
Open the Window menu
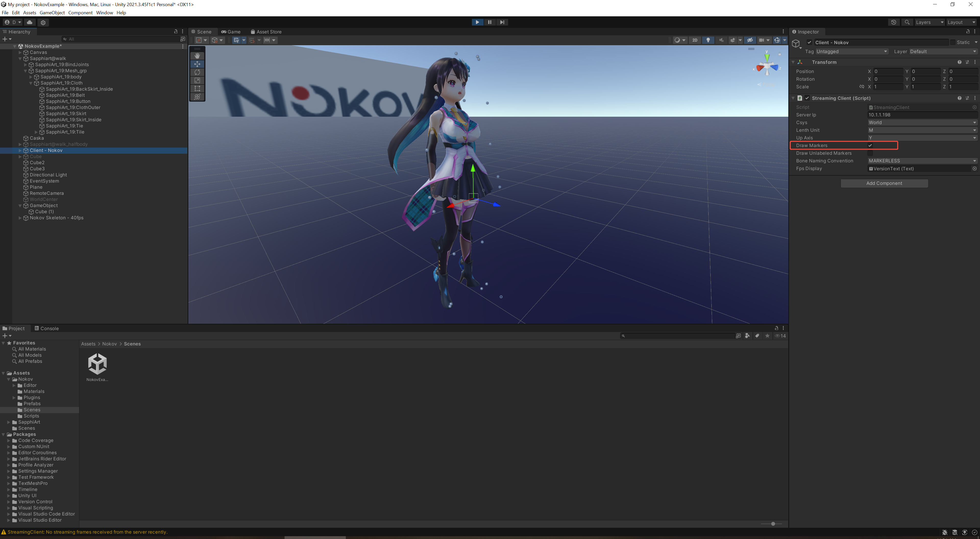[105, 13]
